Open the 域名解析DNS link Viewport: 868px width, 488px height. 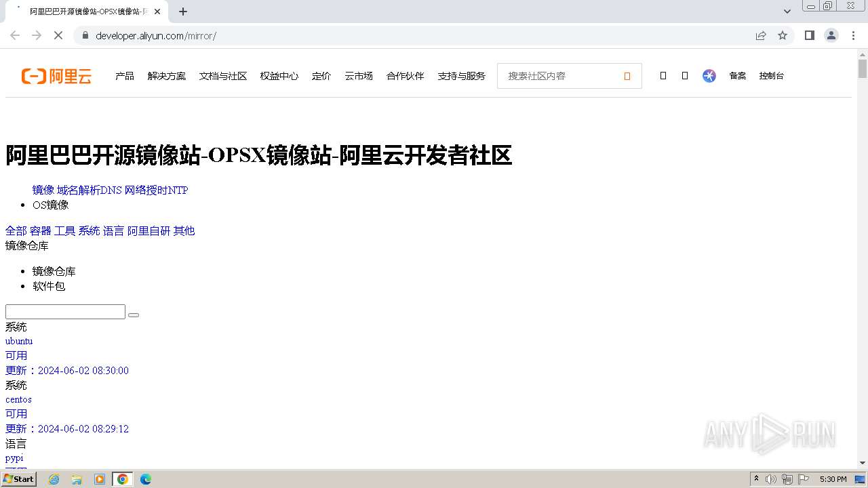[90, 190]
